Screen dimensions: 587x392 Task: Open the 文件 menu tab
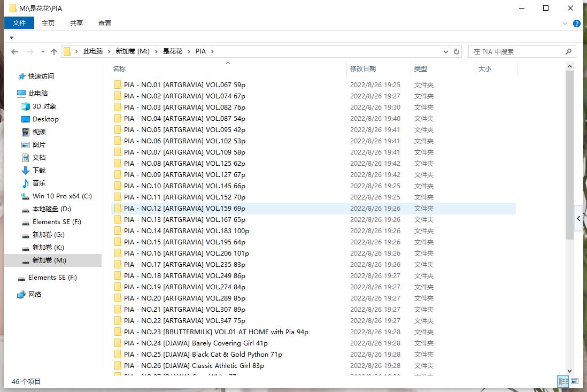[x=19, y=23]
